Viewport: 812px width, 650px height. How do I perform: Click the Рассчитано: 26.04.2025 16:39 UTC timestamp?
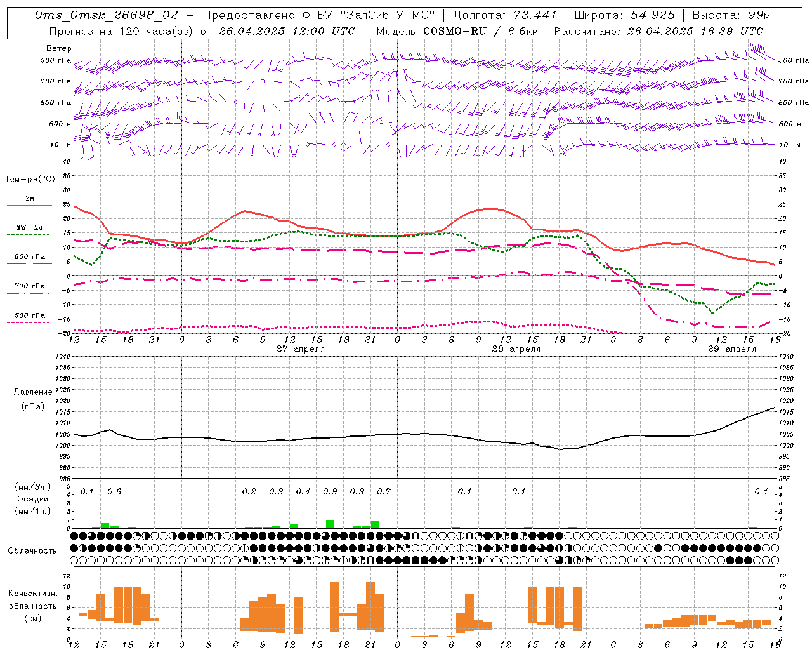point(658,31)
